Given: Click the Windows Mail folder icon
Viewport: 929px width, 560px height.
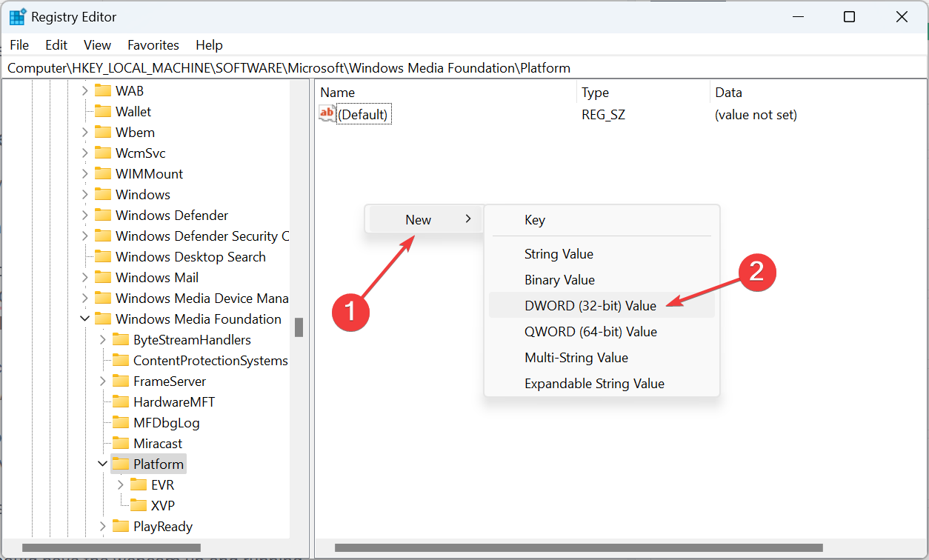Looking at the screenshot, I should click(103, 278).
